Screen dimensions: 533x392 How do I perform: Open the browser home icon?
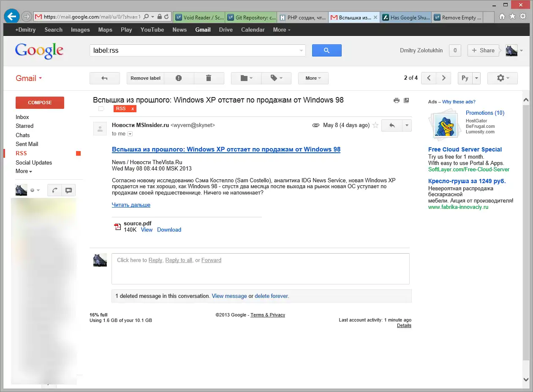502,16
